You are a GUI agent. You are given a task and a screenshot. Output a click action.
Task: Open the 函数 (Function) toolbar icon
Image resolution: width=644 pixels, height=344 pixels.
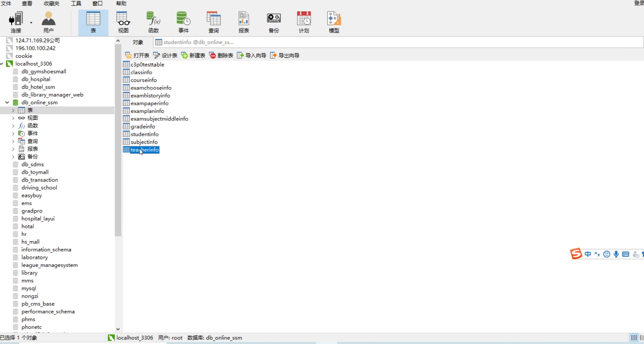point(153,22)
